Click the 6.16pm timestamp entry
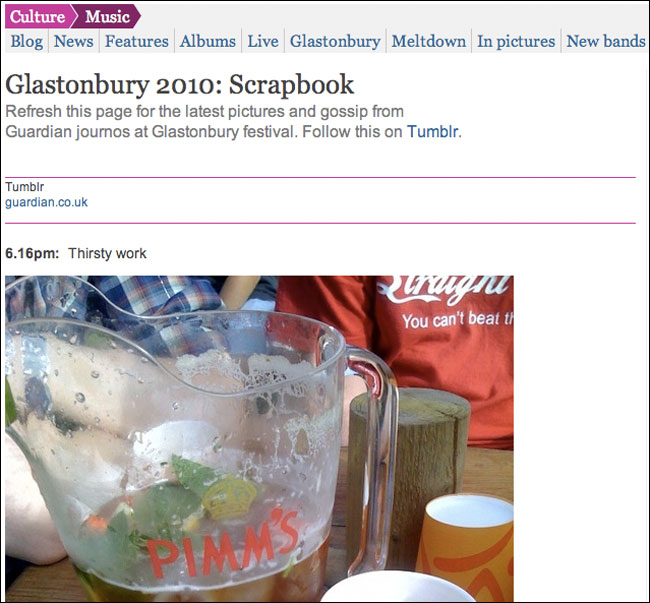650x603 pixels. click(x=32, y=253)
